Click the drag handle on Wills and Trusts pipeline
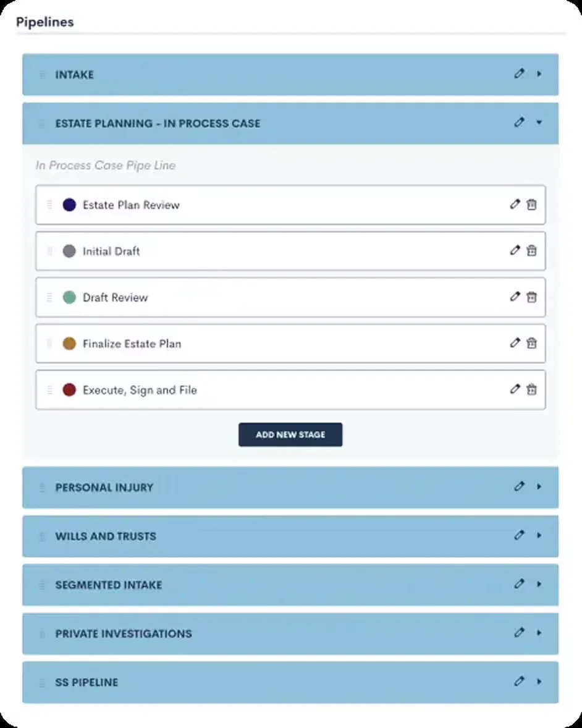Screen dimensions: 582x728 42,535
